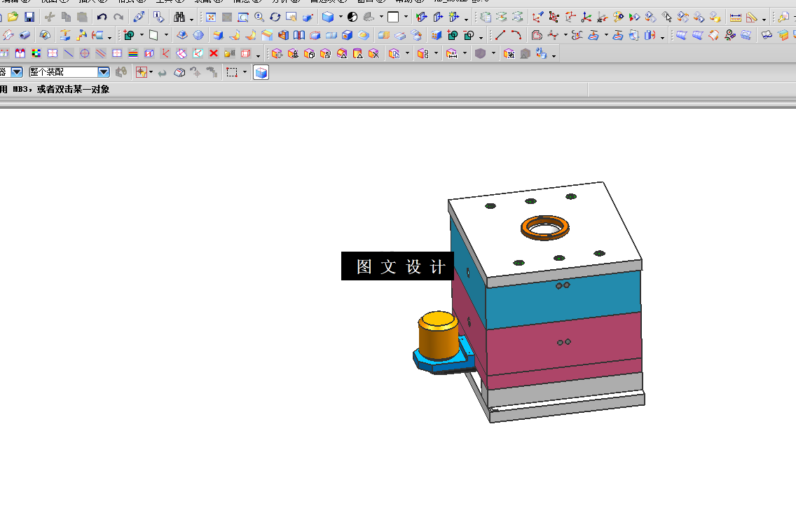Activate the rotate view tool
The image size is (796, 532).
click(275, 18)
